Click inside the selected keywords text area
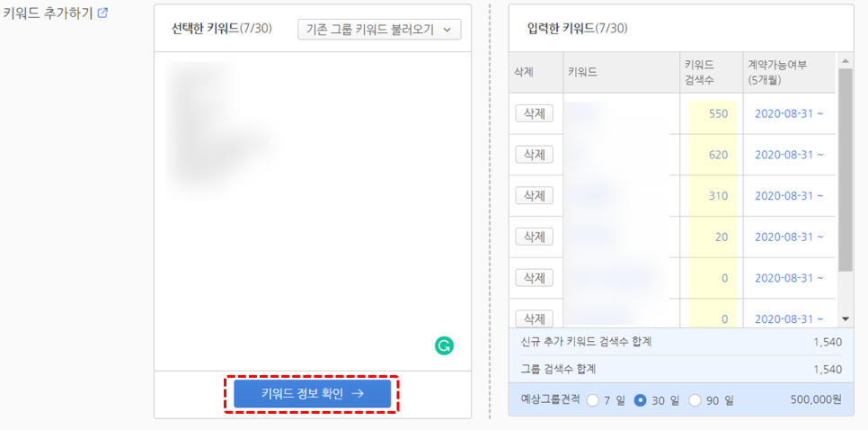This screenshot has width=868, height=430. (x=312, y=211)
